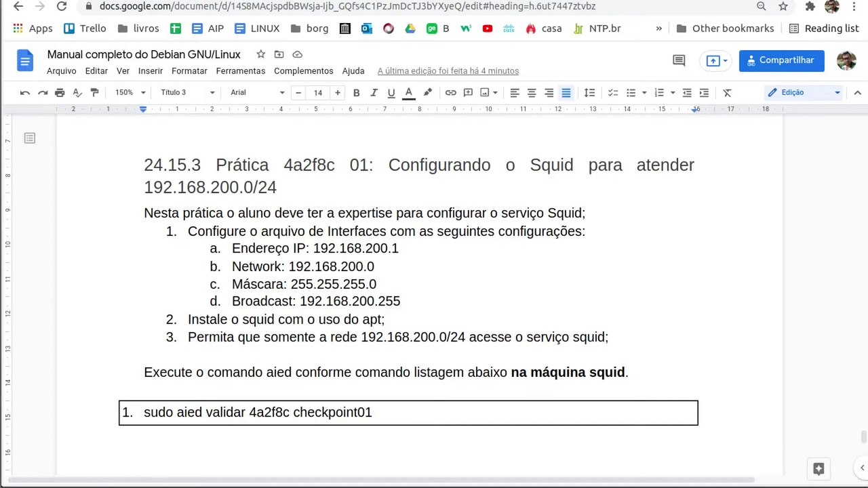Open the Ferramentas menu
Screen dimensions: 868x488
click(x=241, y=70)
